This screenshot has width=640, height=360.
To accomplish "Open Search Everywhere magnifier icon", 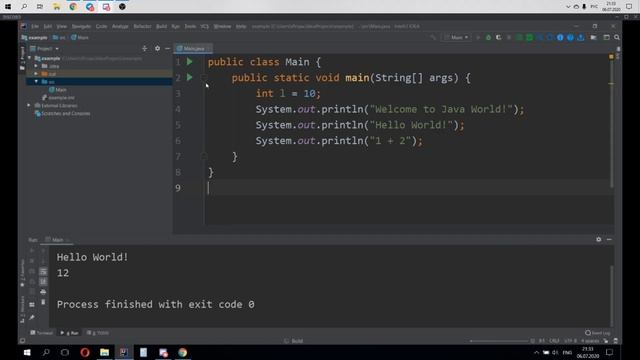I will point(617,38).
